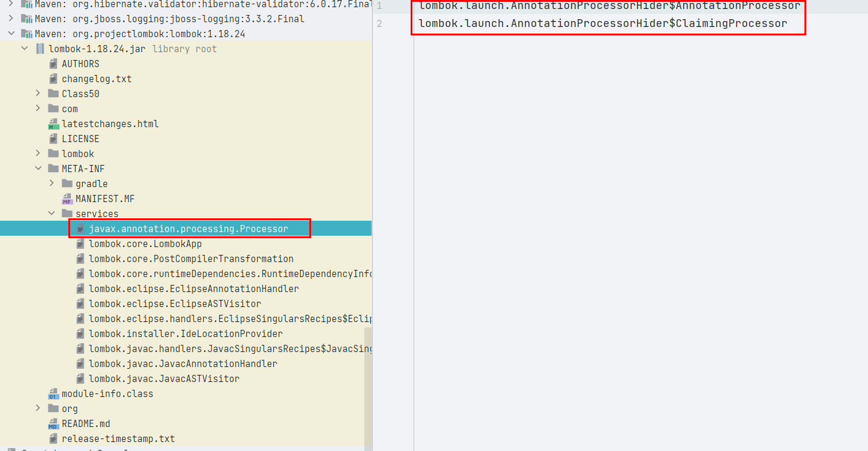Click the latestchanges.html HTML file icon
Screen dimensions: 868x451
coord(53,124)
